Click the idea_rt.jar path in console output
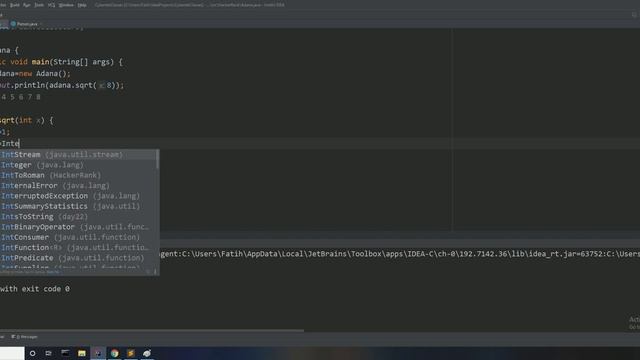Screen dimensions: 640x360 [552, 254]
